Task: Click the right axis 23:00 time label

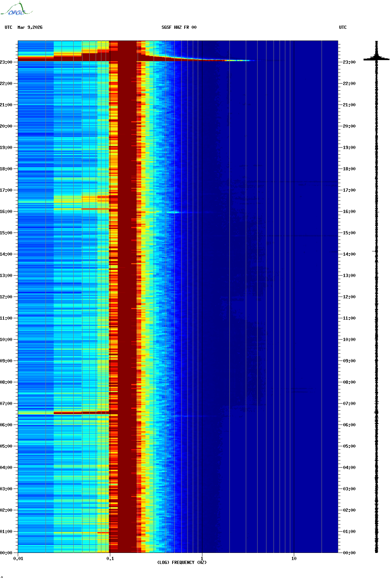Action: (349, 62)
